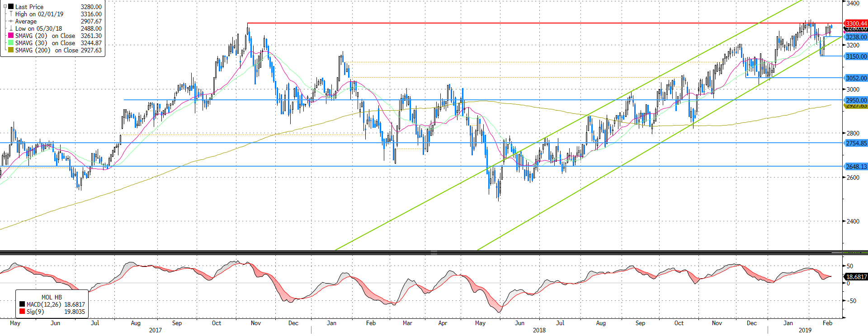Click the 2907.67 average value in the legend

coord(91,21)
